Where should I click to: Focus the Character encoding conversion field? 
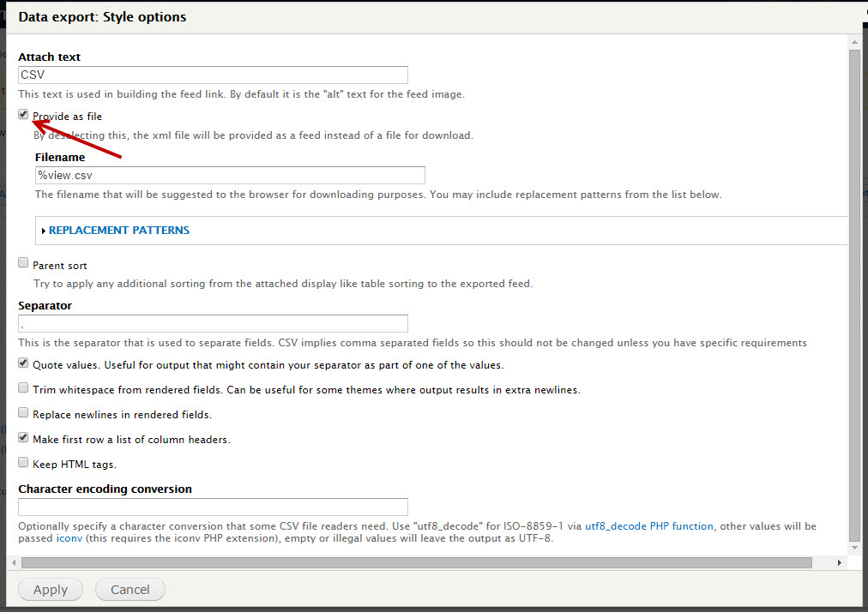click(213, 507)
